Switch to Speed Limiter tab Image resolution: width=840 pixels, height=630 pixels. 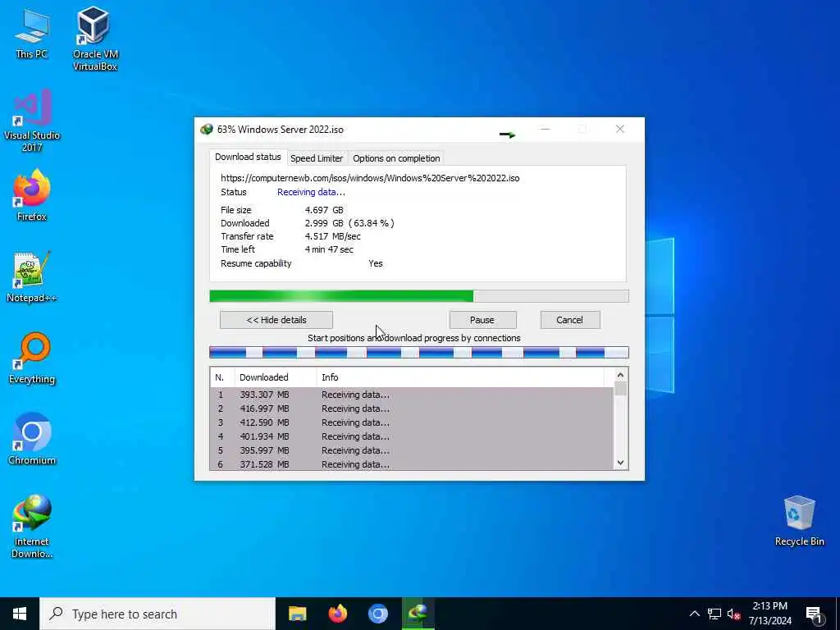(317, 158)
